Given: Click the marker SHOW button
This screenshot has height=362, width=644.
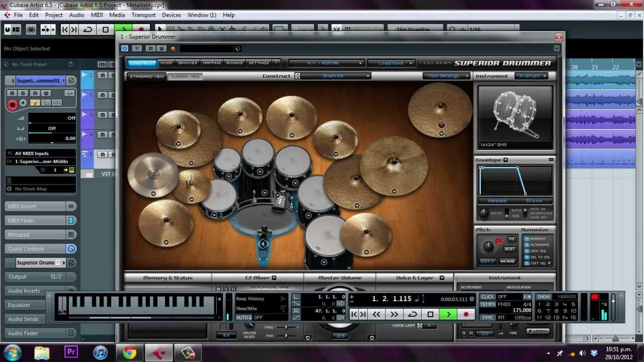Looking at the screenshot, I should (544, 297).
